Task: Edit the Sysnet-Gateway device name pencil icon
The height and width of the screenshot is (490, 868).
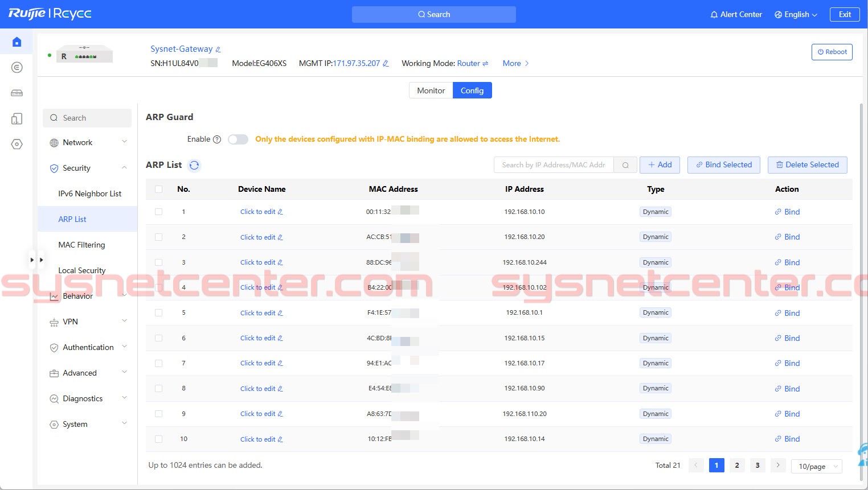Action: coord(218,50)
